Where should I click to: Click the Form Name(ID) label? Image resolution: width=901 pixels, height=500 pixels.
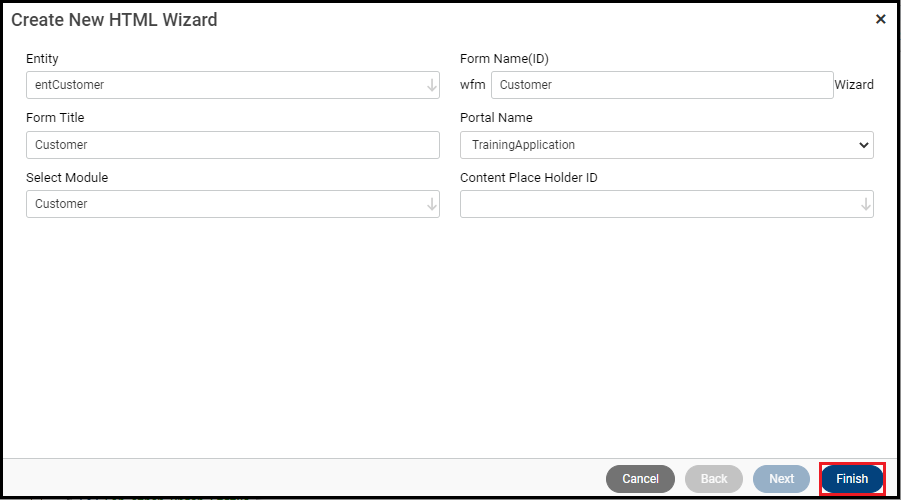coord(504,59)
